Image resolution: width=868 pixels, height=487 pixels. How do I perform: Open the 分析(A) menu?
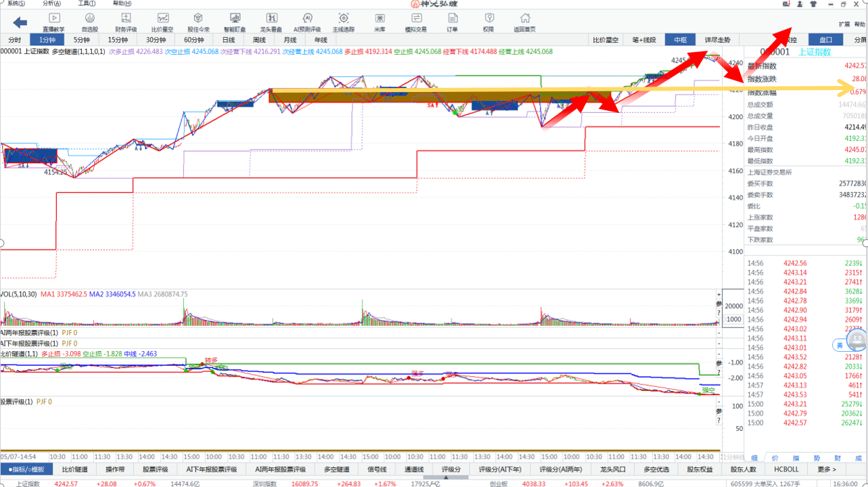51,3
